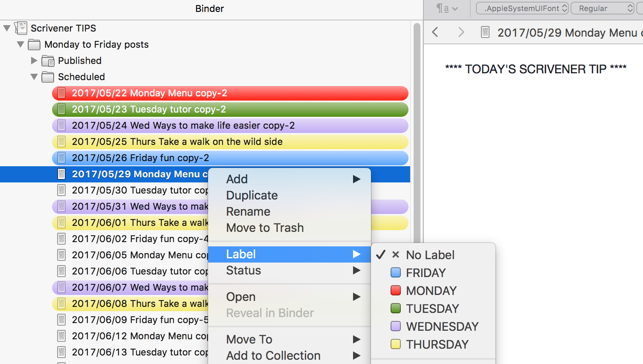Select 2017/05/22 Monday Menu copy-2
This screenshot has width=643, height=364.
point(230,93)
